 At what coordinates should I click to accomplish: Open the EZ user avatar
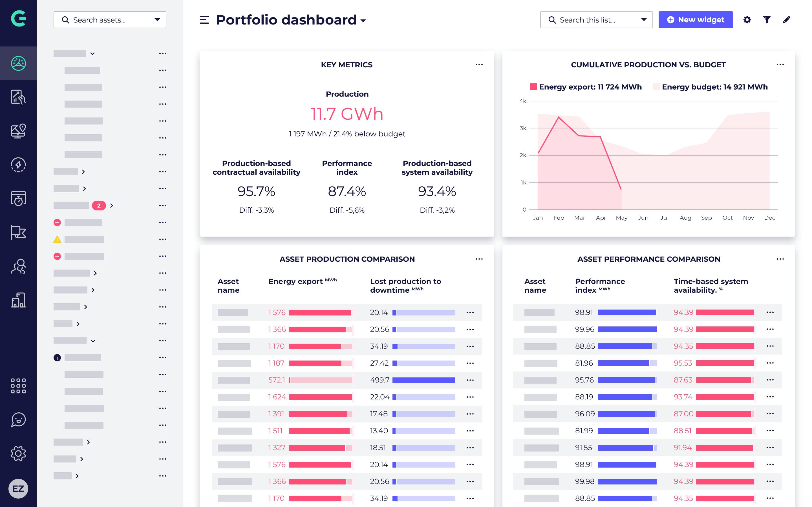18,489
